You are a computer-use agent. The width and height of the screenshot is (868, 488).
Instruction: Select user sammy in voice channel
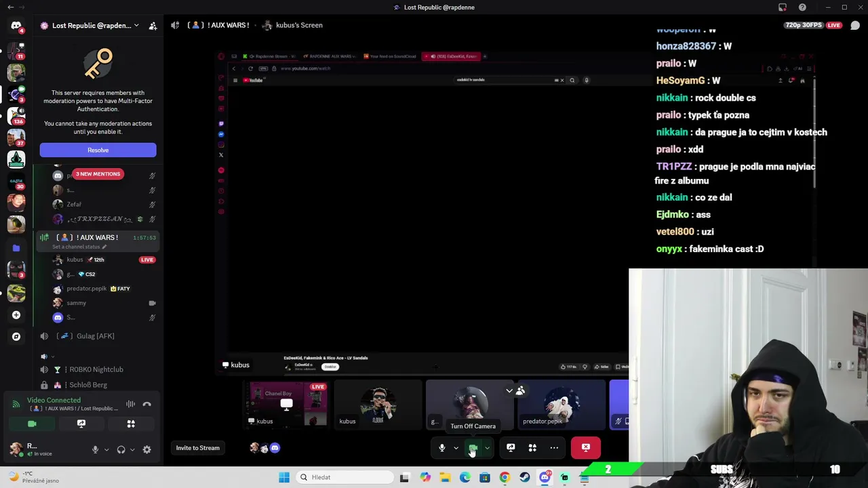point(104,303)
